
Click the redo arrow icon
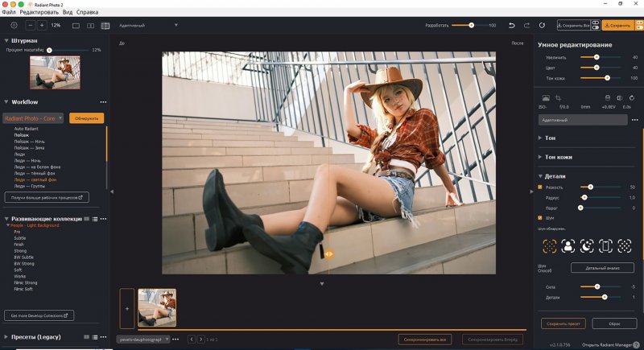click(x=526, y=26)
